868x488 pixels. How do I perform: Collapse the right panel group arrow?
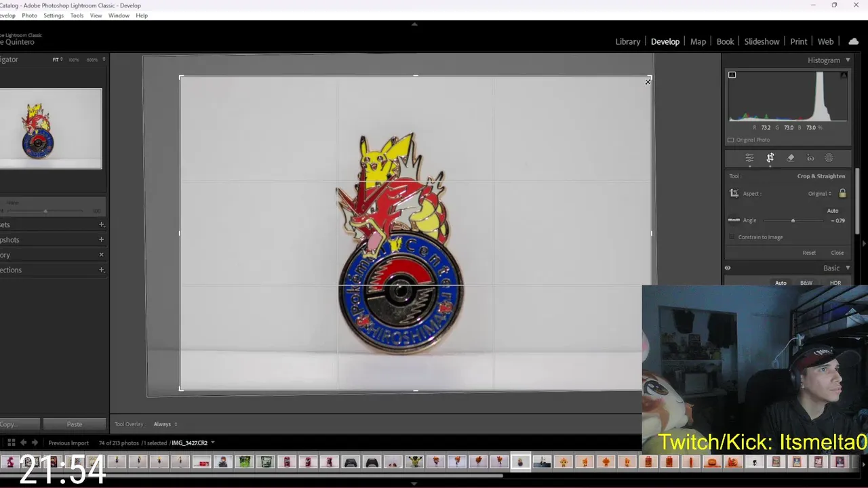(865, 243)
